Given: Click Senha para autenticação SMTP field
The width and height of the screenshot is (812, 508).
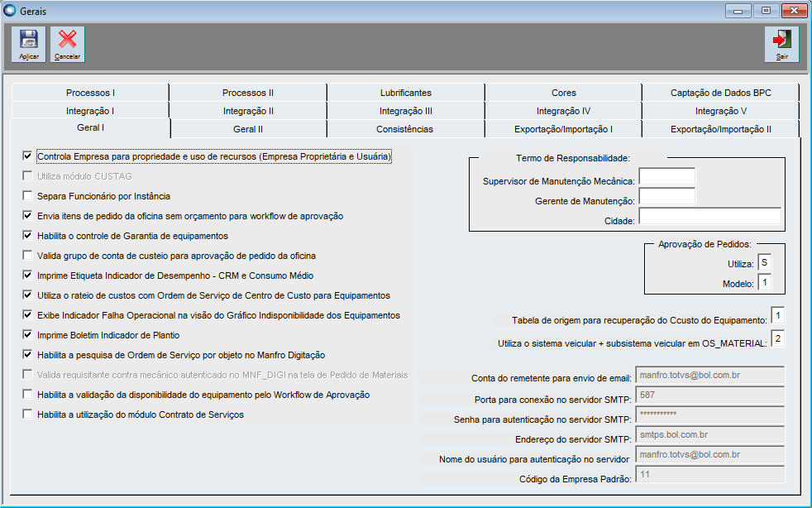Looking at the screenshot, I should point(710,415).
